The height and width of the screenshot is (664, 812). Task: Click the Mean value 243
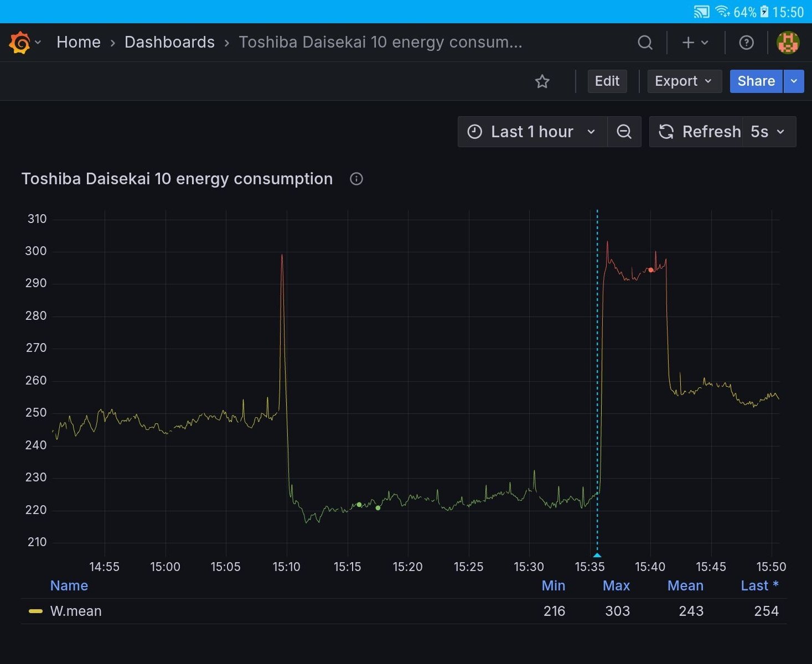(691, 611)
